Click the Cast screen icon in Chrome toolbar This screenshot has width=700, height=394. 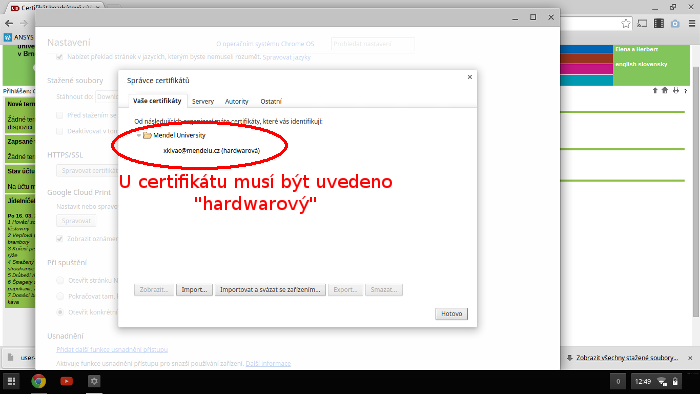tap(642, 24)
